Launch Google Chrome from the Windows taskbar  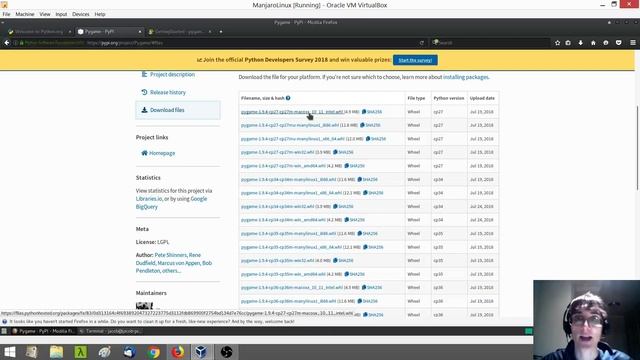pyautogui.click(x=153, y=352)
